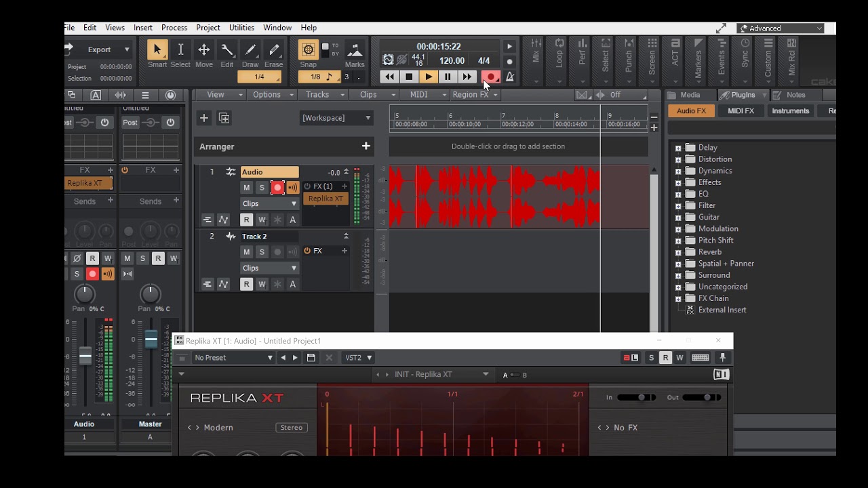The width and height of the screenshot is (868, 488).
Task: Open the Media browser tab
Action: [690, 95]
